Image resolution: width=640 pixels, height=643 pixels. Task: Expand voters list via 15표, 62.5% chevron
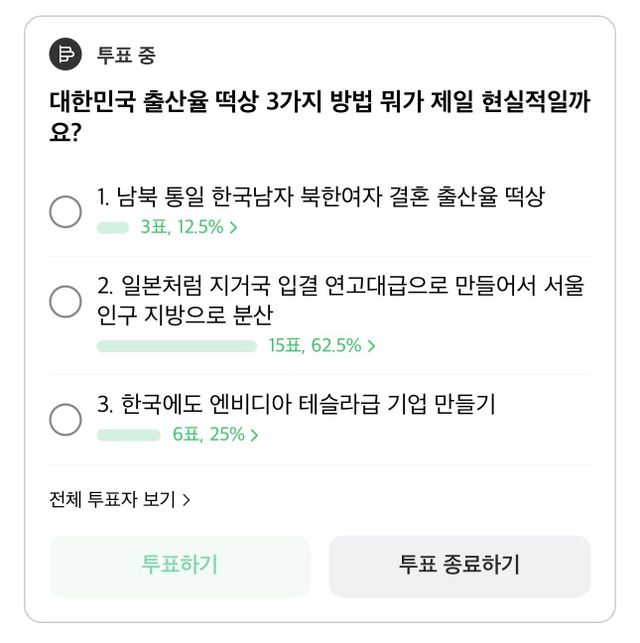click(372, 346)
